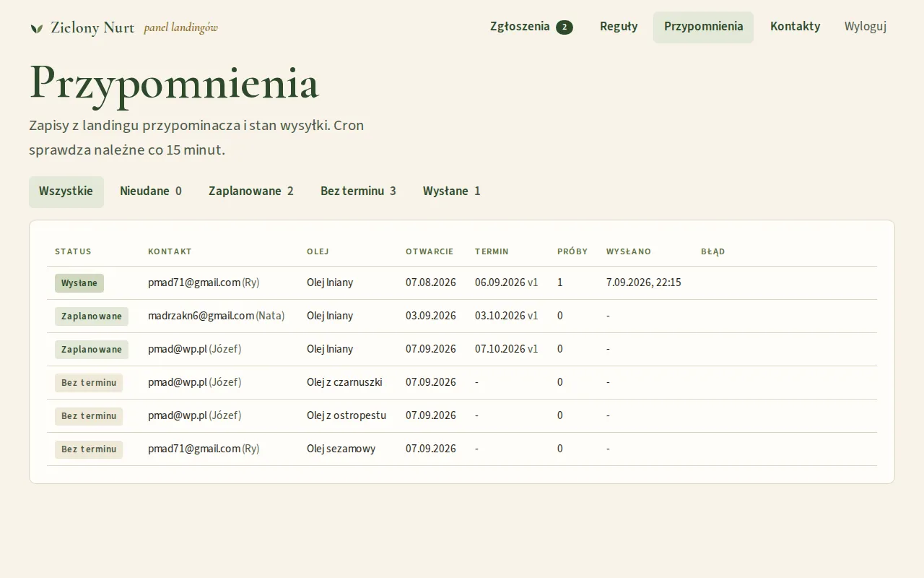The height and width of the screenshot is (578, 924).
Task: Click the Zgłoszenia count badge showing 2
Action: click(x=565, y=27)
